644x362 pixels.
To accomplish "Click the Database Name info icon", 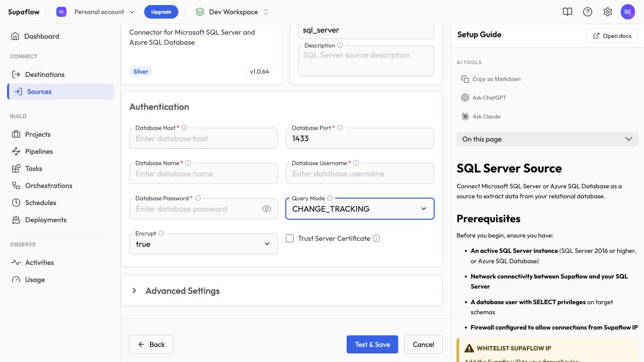I will coord(188,163).
